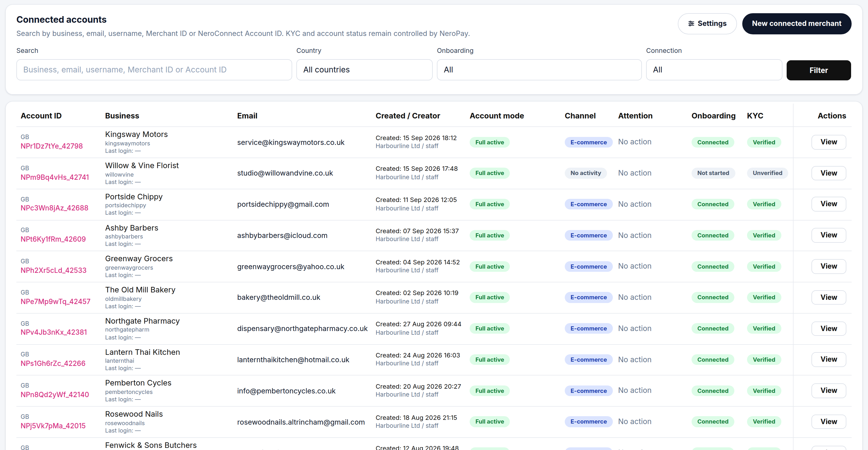This screenshot has height=450, width=868.
Task: Open account ID NPj5Vk7pMa_42015
Action: tap(53, 426)
